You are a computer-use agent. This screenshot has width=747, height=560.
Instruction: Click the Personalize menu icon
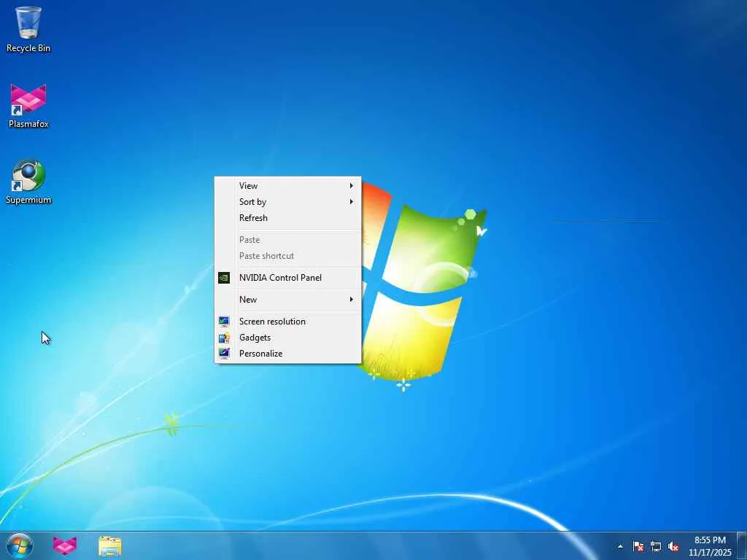click(x=224, y=354)
